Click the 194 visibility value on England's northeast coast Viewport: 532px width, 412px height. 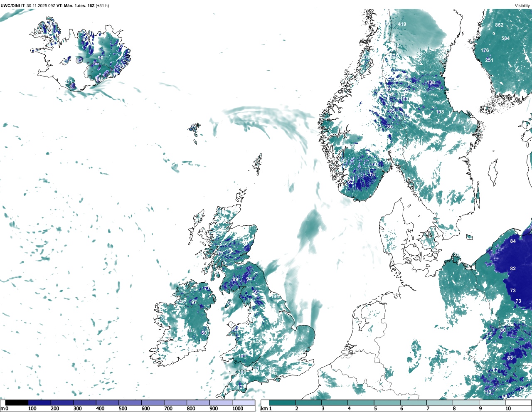(275, 296)
